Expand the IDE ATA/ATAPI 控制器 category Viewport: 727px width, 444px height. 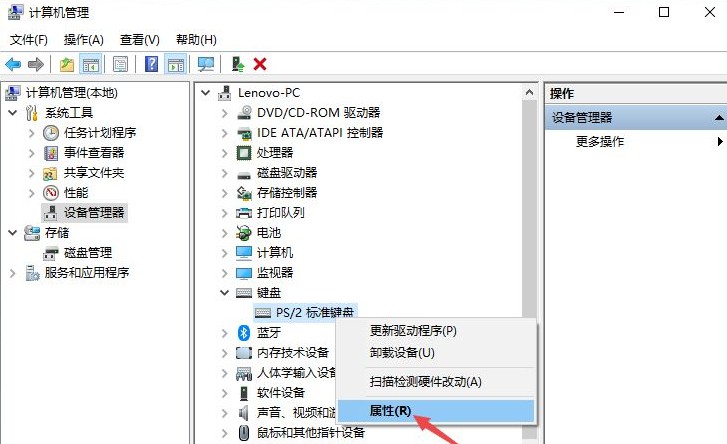click(x=225, y=133)
